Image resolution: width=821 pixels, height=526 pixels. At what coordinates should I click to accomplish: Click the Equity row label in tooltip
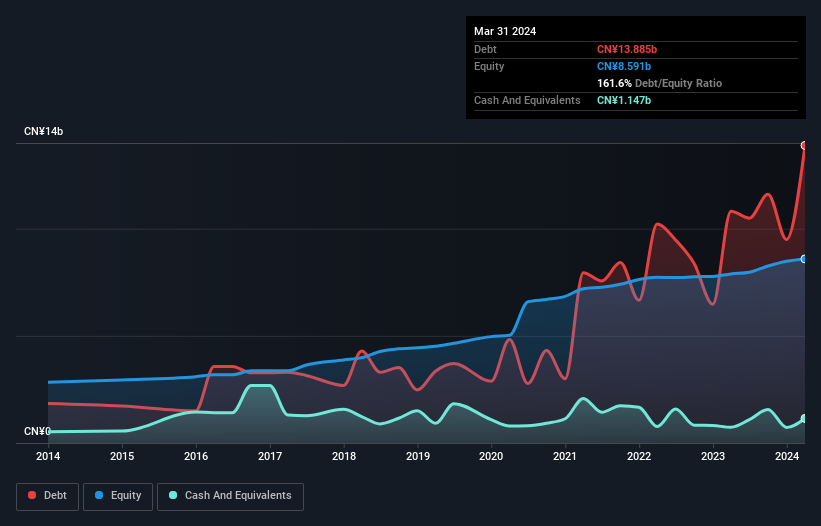(489, 66)
